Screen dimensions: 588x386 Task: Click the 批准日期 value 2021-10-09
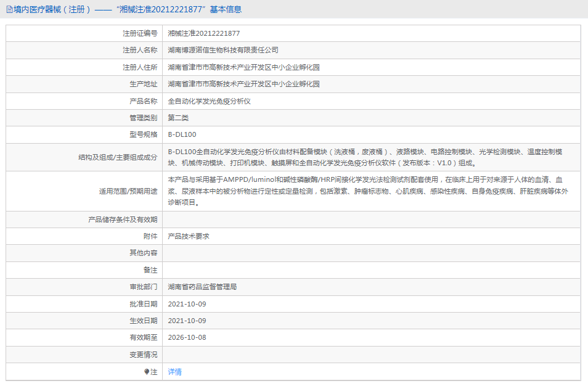pyautogui.click(x=187, y=304)
